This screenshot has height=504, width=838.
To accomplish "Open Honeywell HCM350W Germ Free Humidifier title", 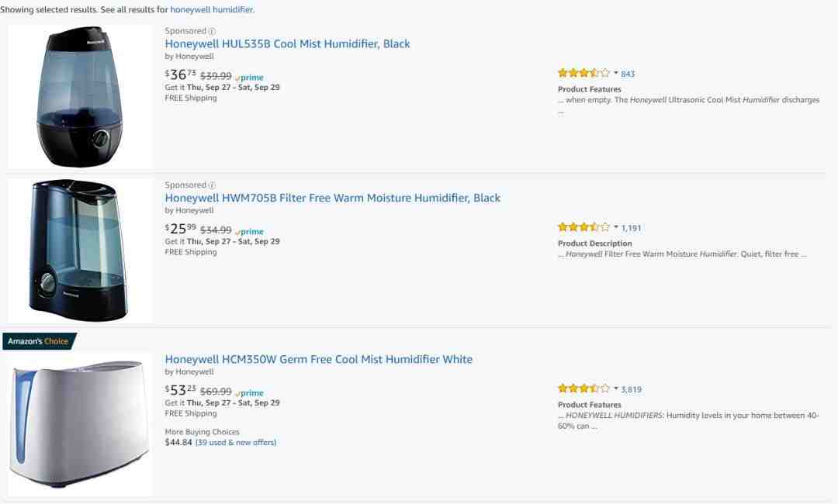I will pyautogui.click(x=319, y=359).
